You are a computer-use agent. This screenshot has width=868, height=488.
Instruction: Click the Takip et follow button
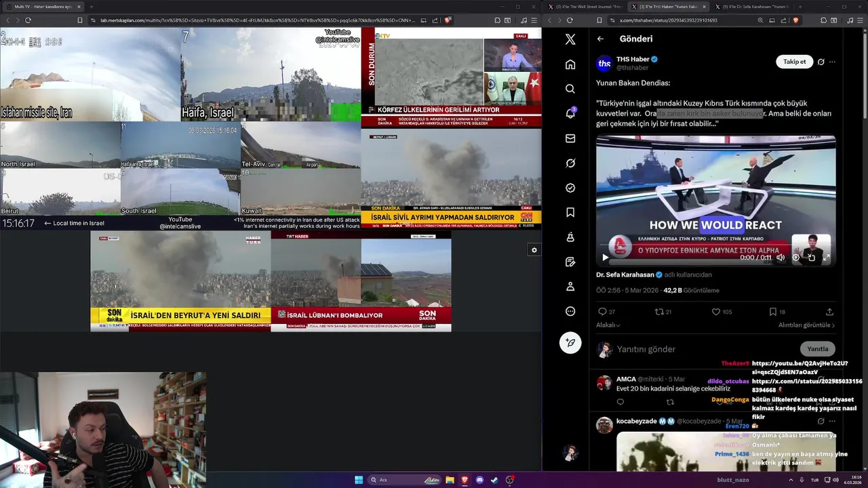(x=794, y=62)
